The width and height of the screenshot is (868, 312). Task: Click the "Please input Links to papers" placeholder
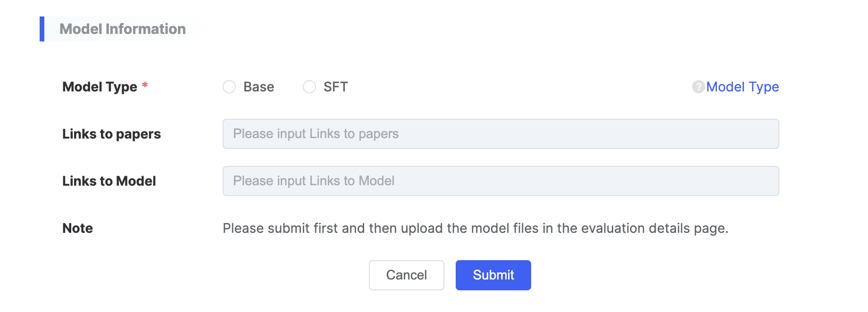316,134
